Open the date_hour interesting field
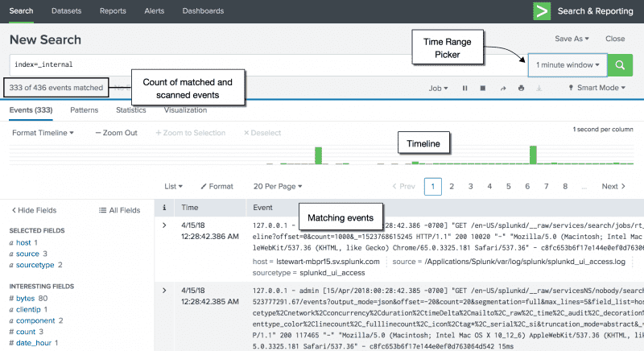This screenshot has width=644, height=351. pyautogui.click(x=34, y=342)
